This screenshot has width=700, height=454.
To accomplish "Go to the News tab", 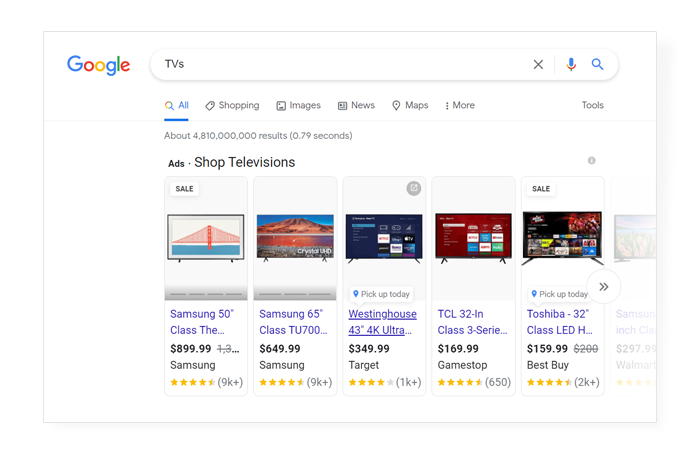I will pyautogui.click(x=356, y=105).
